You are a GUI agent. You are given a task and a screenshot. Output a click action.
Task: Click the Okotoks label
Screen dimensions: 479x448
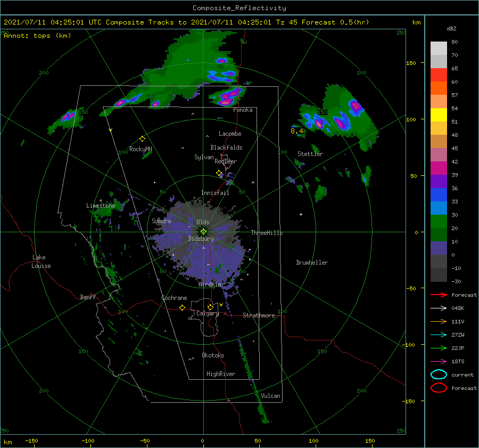coord(213,355)
